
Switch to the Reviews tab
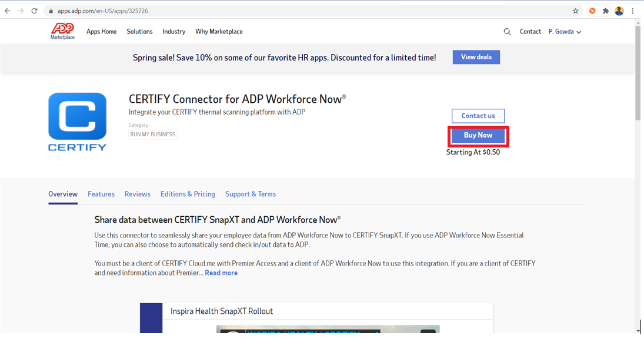(138, 194)
